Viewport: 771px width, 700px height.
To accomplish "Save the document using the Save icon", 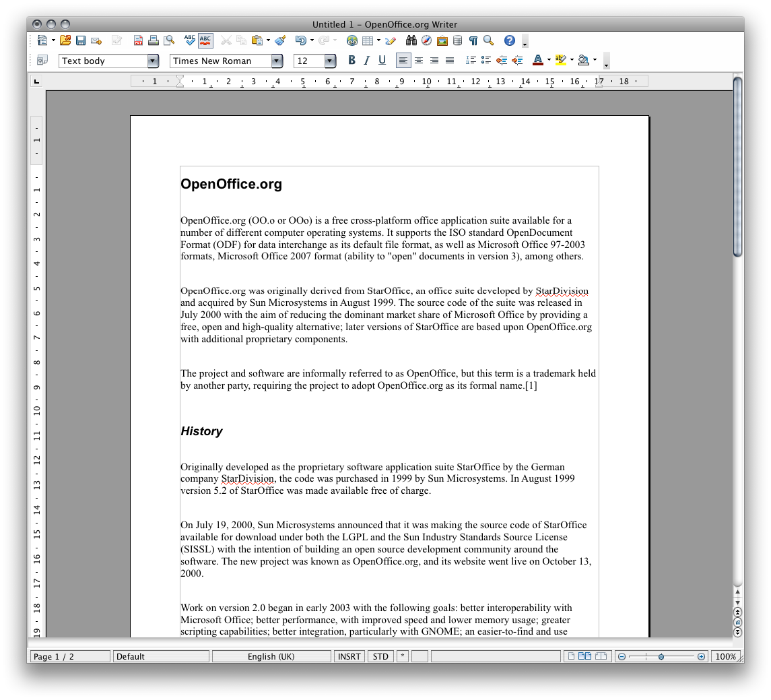I will coord(80,40).
